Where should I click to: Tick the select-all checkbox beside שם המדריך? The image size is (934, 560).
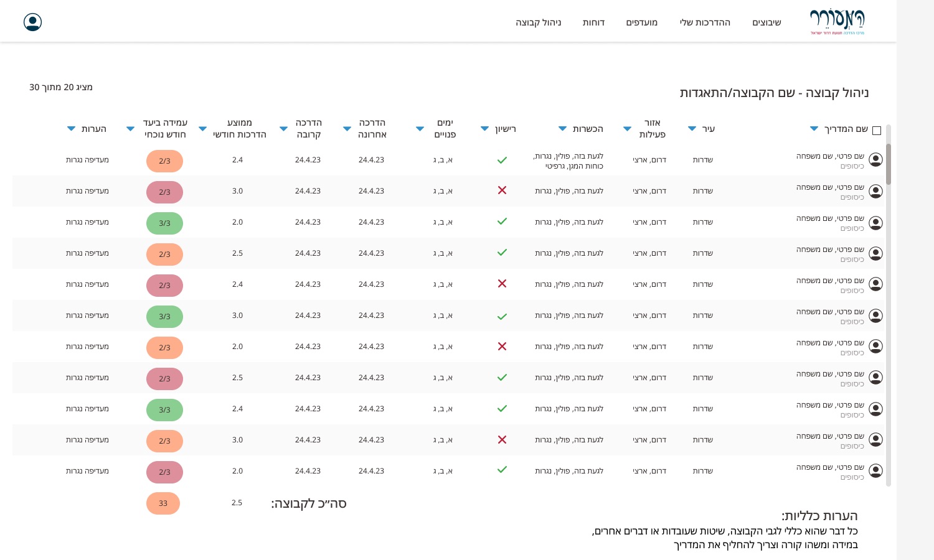point(877,131)
